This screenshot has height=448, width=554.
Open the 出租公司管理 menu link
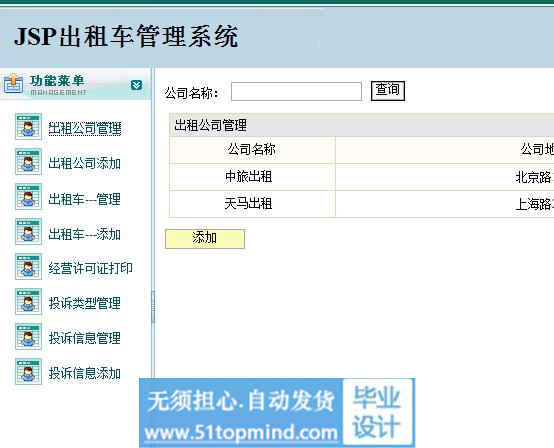tap(85, 128)
